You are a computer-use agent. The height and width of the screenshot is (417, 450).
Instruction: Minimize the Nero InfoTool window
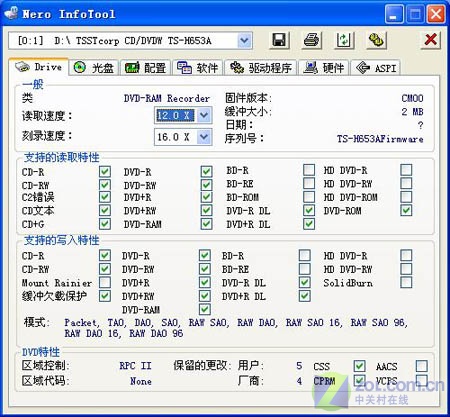(x=394, y=14)
